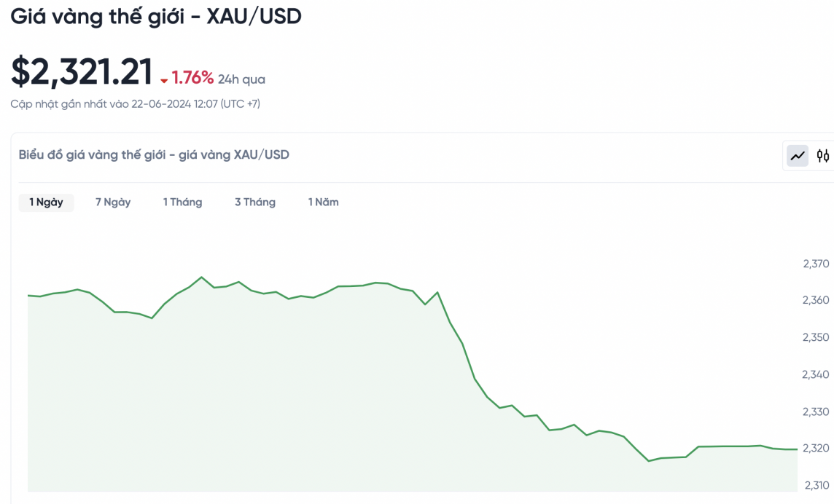Click the Biểu đồ giá vàng chart title
834x504 pixels.
(154, 154)
